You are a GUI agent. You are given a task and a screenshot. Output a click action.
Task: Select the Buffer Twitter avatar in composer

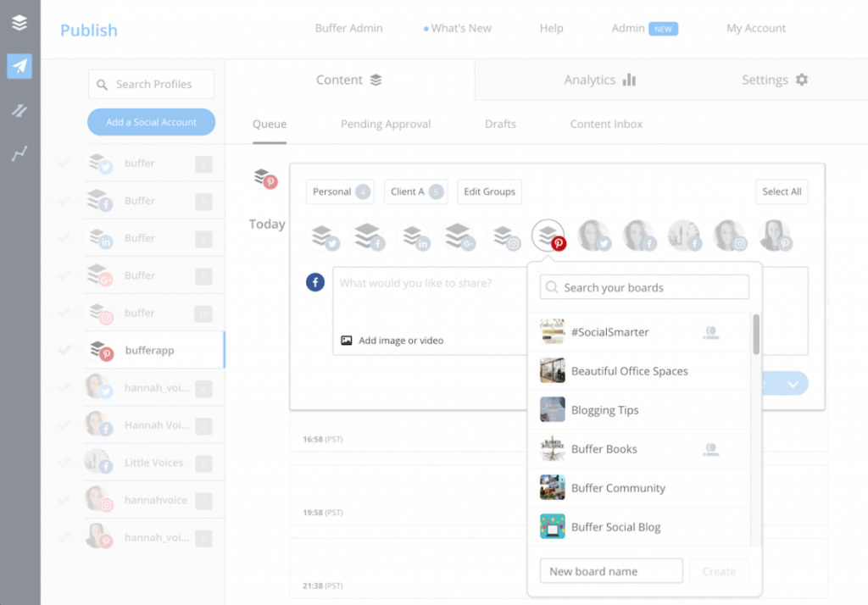325,236
